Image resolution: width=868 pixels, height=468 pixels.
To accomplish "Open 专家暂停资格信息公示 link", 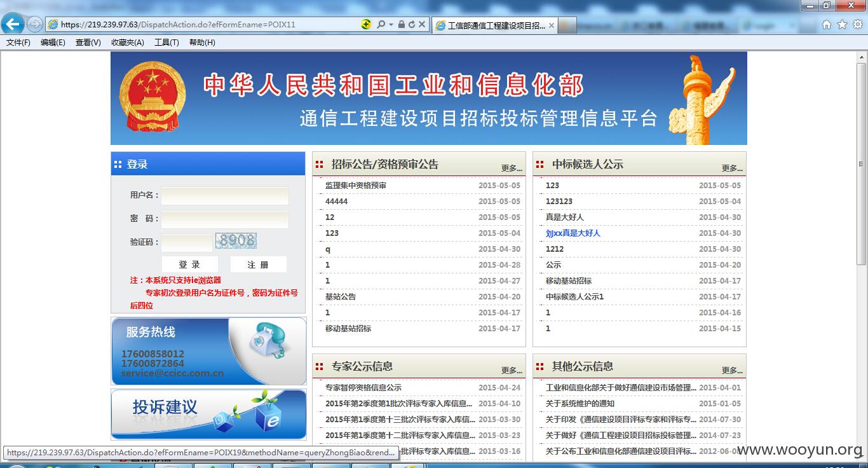I will click(x=363, y=388).
